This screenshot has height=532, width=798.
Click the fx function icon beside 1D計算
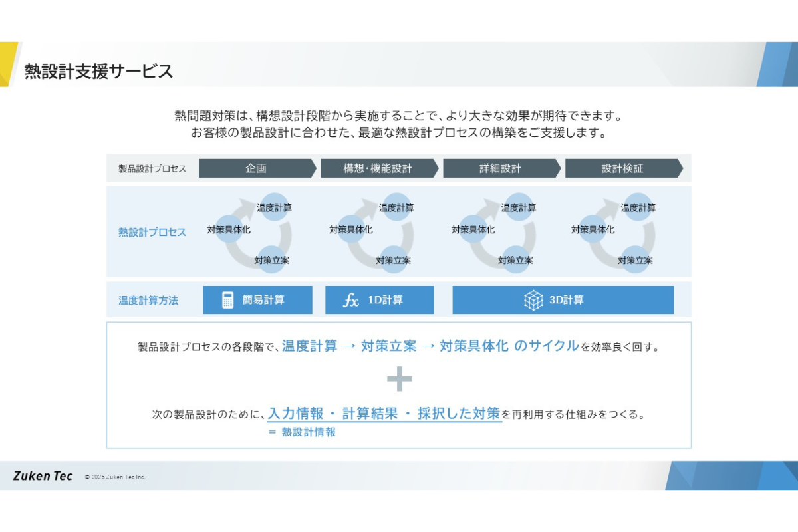(x=350, y=300)
